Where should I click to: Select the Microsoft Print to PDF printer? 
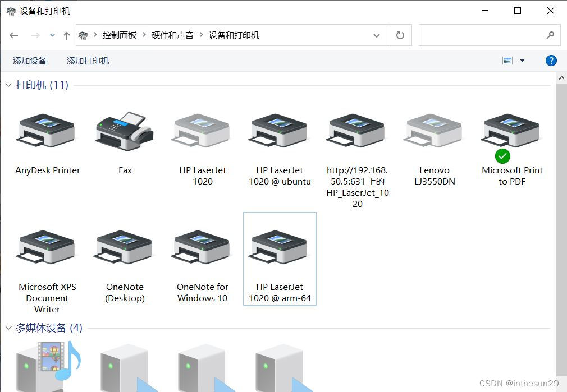pos(510,131)
